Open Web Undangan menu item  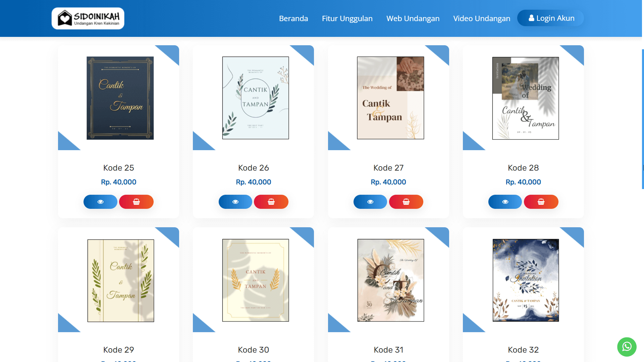(413, 18)
